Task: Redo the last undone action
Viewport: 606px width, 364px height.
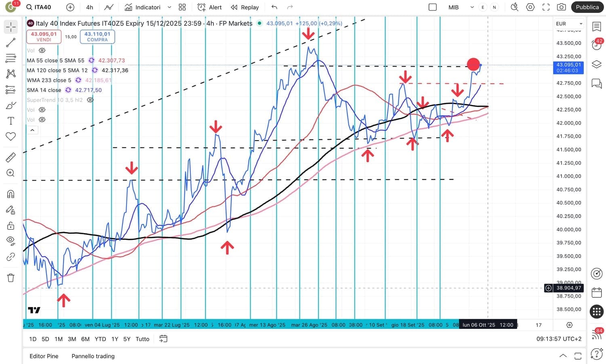Action: (x=290, y=7)
